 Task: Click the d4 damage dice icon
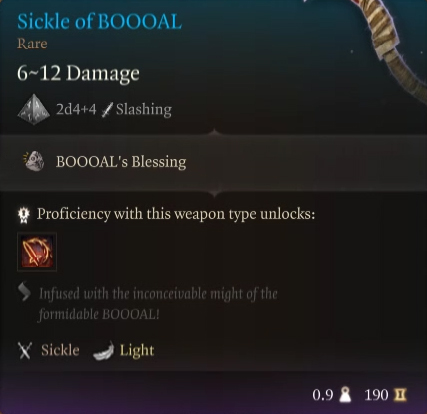34,109
